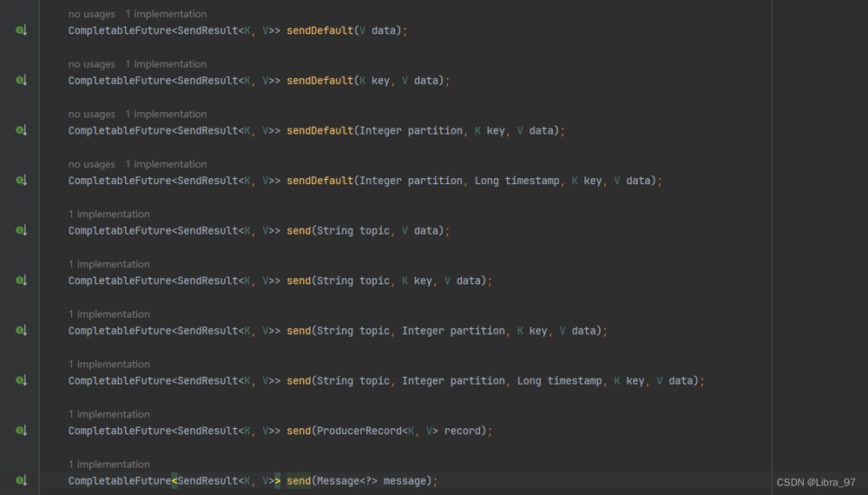Screen dimensions: 868x495
Task: Open '1 implementation' hint above send(Message<?> message)
Action: (109, 464)
